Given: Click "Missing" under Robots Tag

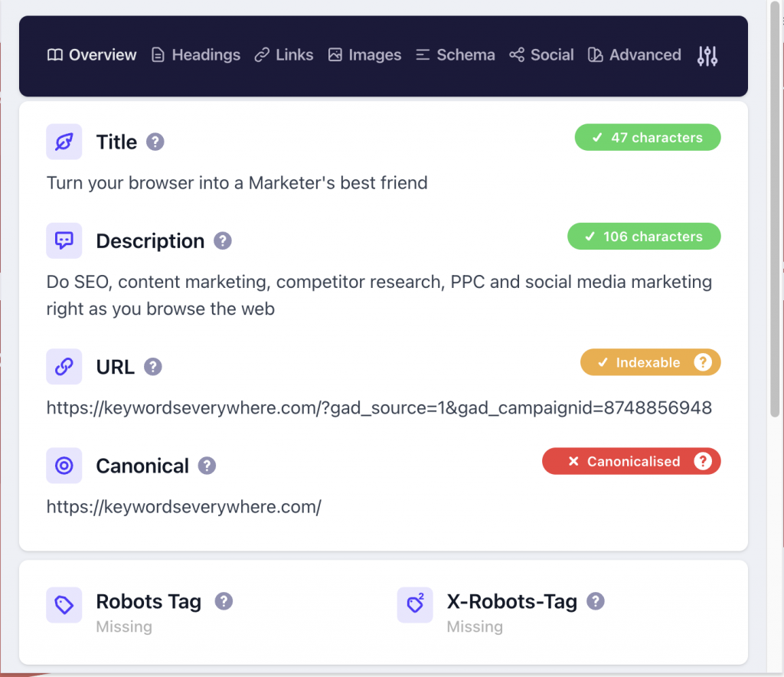Looking at the screenshot, I should 124,626.
